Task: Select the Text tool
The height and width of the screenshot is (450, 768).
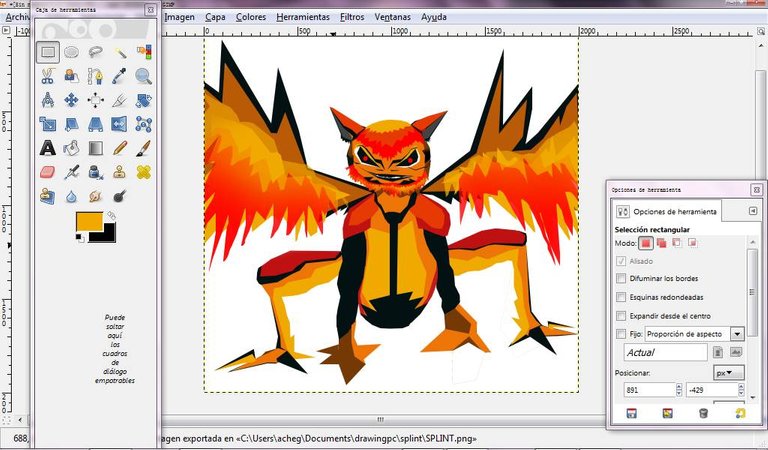Action: [x=48, y=148]
